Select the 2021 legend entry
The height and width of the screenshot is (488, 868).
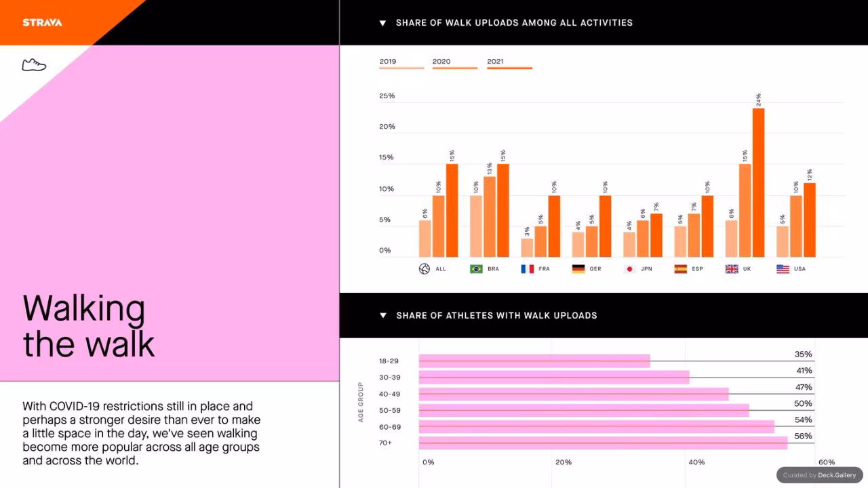pyautogui.click(x=509, y=63)
